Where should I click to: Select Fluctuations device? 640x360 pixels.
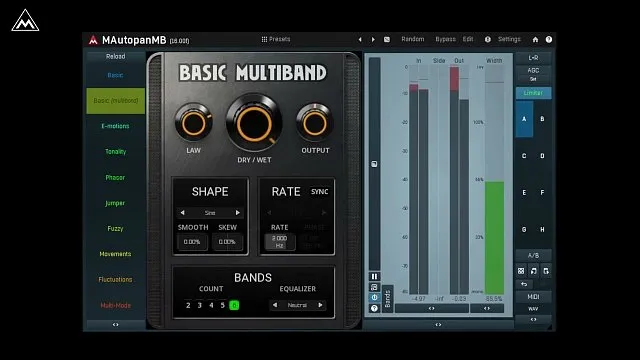pyautogui.click(x=116, y=280)
